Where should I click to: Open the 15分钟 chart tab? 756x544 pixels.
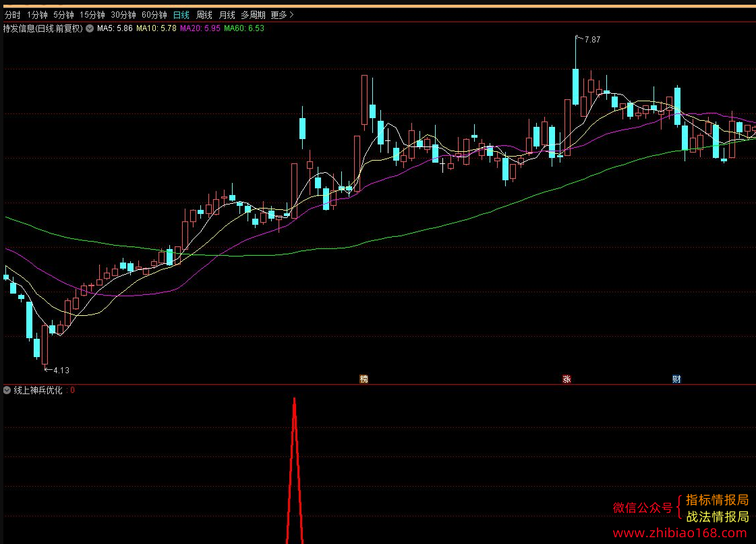(92, 15)
